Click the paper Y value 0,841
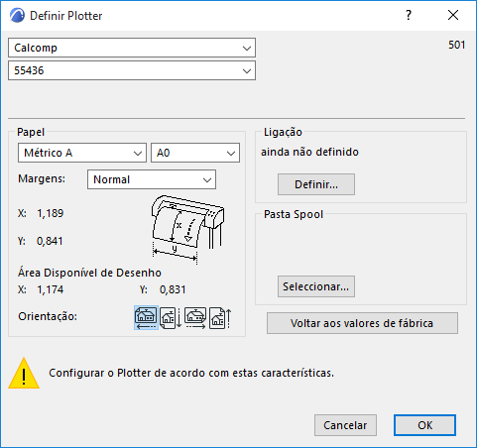This screenshot has height=448, width=477. pyautogui.click(x=50, y=241)
